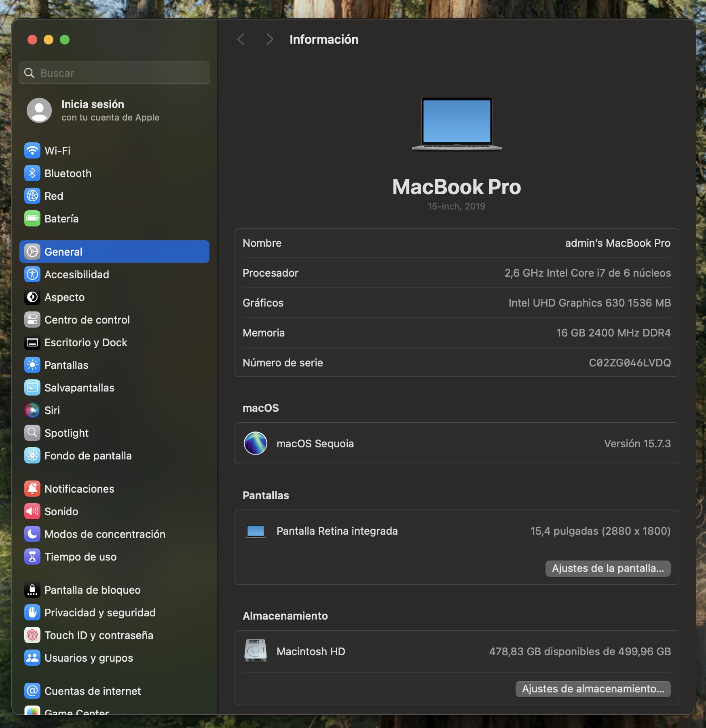Click the Tiempo de uso hourglass icon

[32, 557]
